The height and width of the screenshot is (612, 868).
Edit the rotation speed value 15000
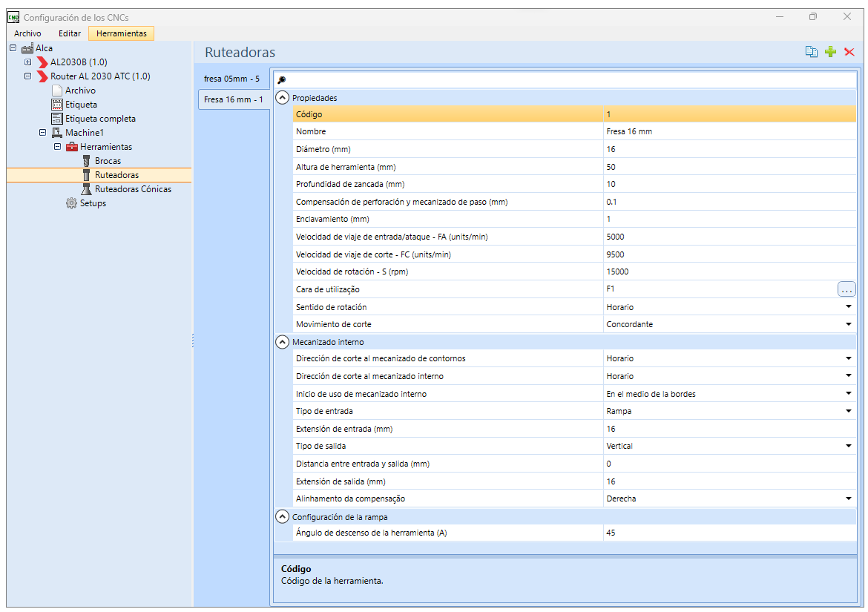[729, 272]
